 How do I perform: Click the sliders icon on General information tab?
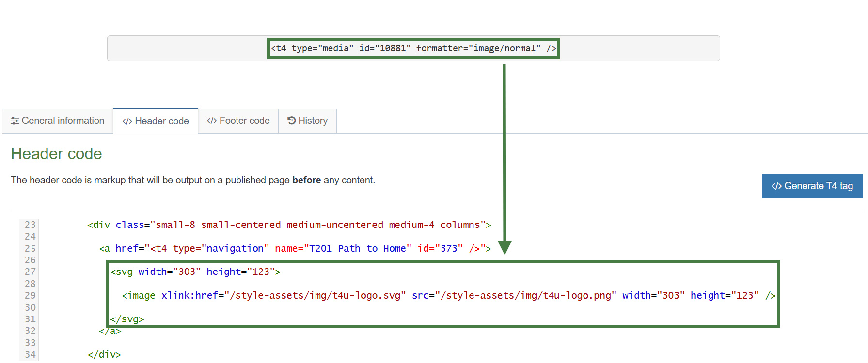[15, 121]
